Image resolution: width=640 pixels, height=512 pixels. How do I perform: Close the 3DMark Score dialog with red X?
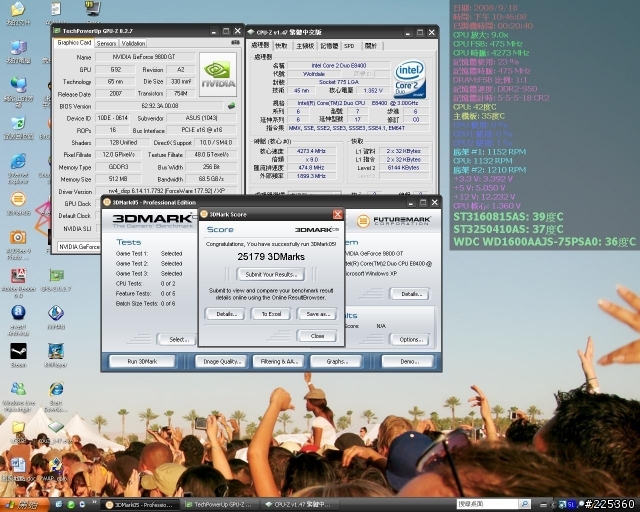338,214
